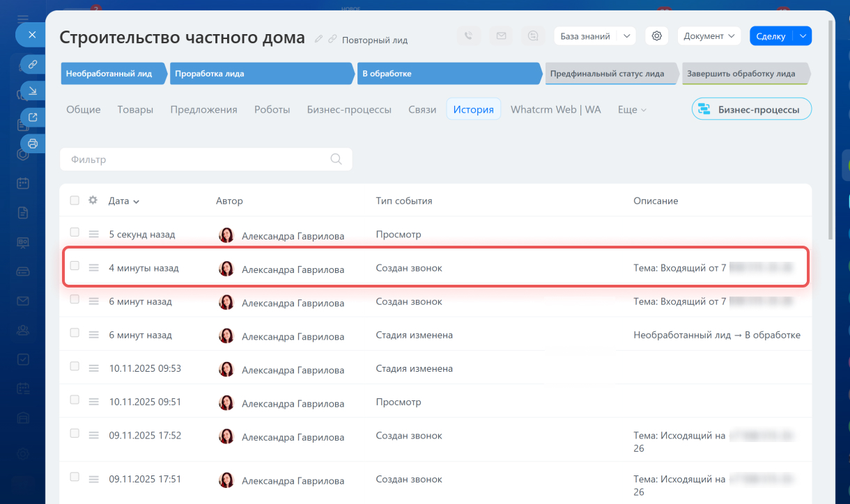Click the copy link icon on the side tab
Viewport: 850px width, 504px height.
32,64
